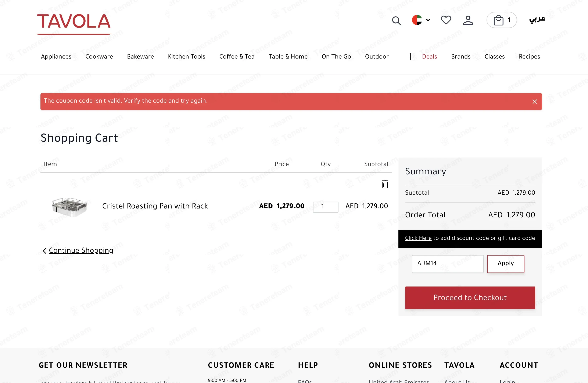Image resolution: width=588 pixels, height=383 pixels.
Task: Click the ONLINE STORES footer heading
Action: (400, 365)
